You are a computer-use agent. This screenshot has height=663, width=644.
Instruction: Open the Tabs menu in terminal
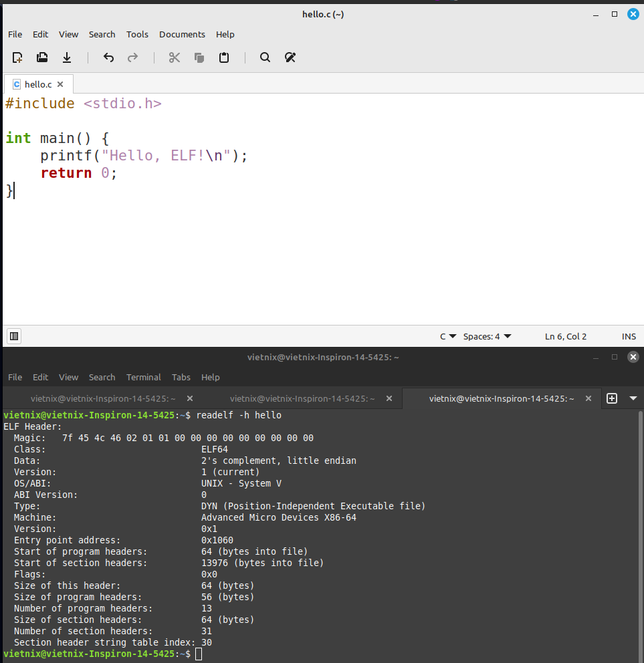(x=181, y=377)
